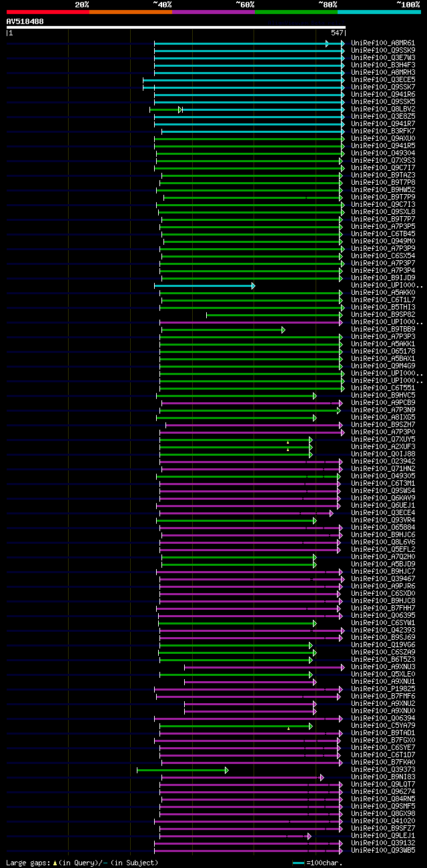Image resolution: width=427 pixels, height=868 pixels.
Task: Select the UniRef100_A8IXG5 label
Action: (x=384, y=418)
